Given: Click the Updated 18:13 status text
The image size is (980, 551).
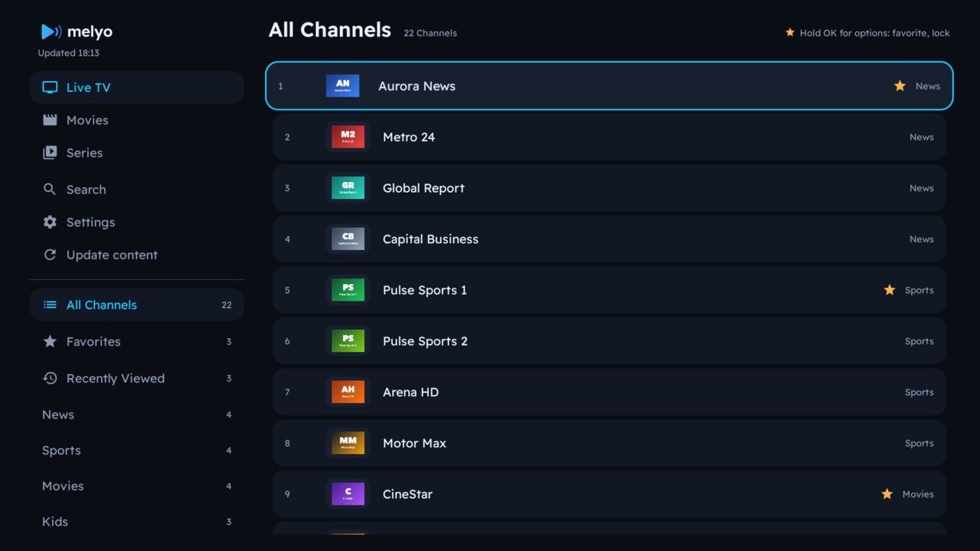Looking at the screenshot, I should click(x=69, y=53).
